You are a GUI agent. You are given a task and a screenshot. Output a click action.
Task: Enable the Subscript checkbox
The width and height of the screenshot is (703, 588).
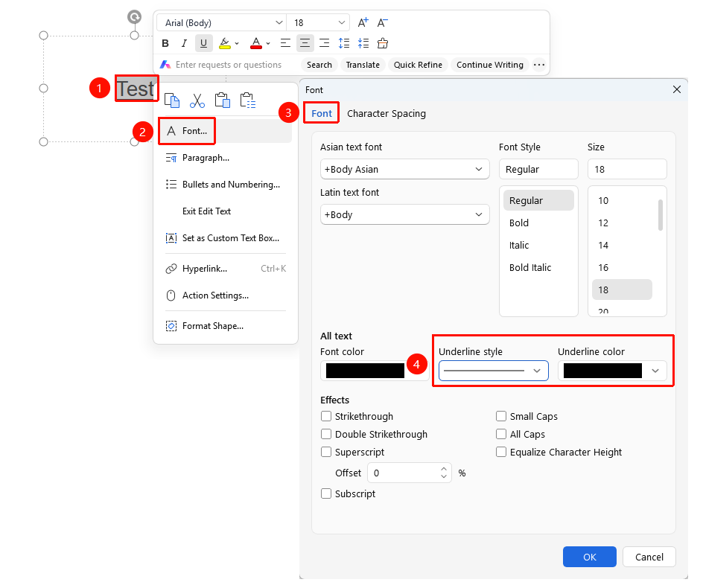coord(326,494)
